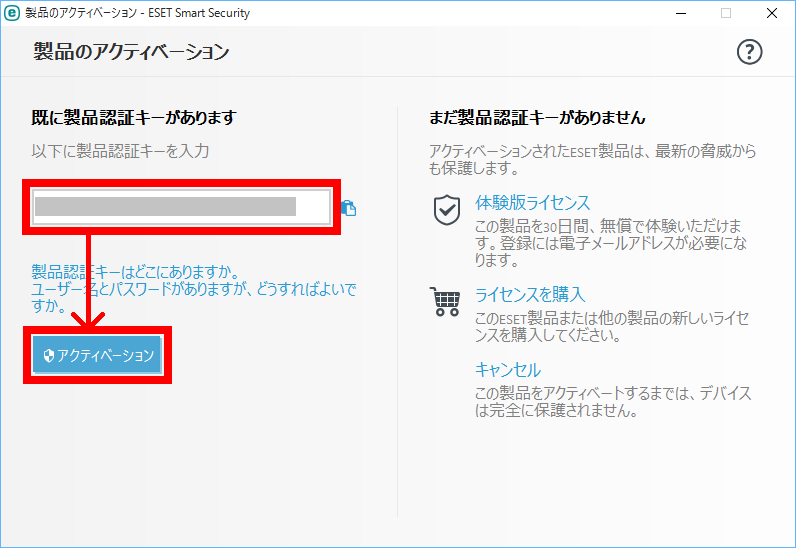The height and width of the screenshot is (548, 796).
Task: Click text アクティベーションされたESET製品は
Action: (592, 159)
